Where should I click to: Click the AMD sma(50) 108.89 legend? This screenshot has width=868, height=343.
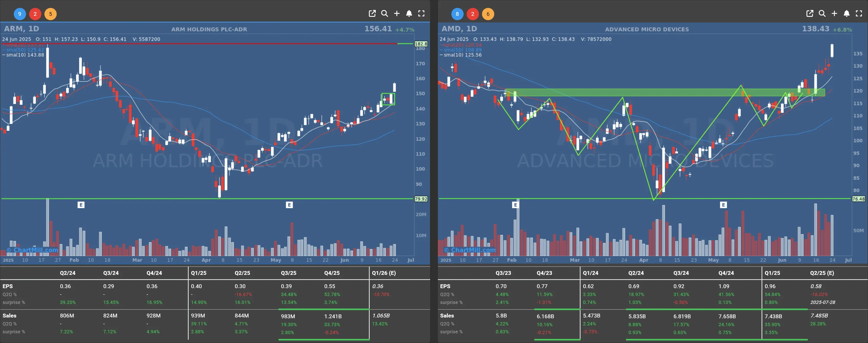(x=461, y=50)
